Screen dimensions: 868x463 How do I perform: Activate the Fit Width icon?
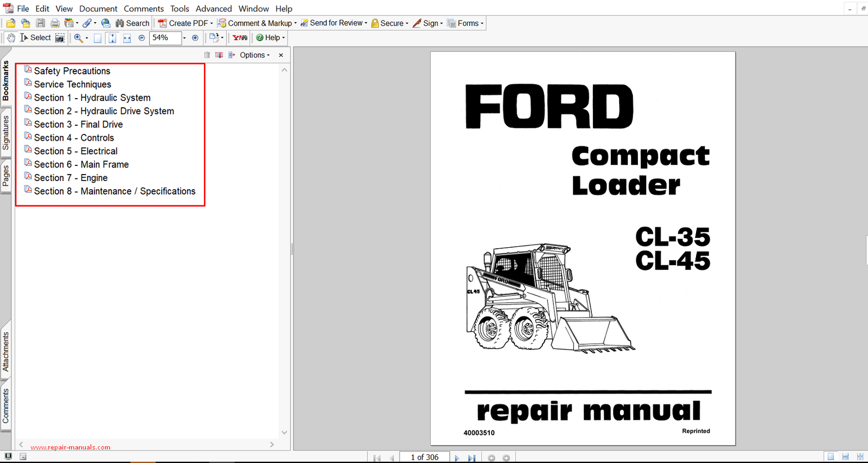(x=127, y=38)
